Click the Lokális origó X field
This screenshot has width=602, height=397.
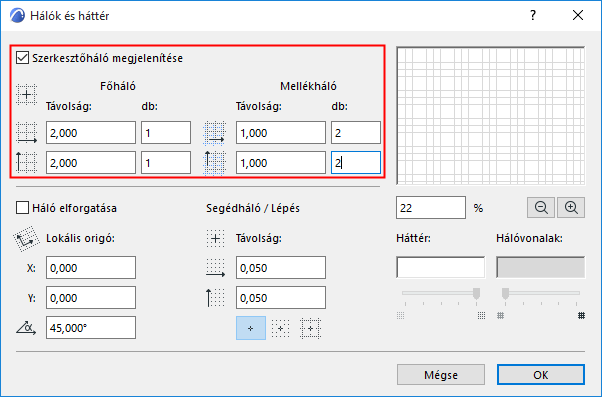tap(91, 268)
